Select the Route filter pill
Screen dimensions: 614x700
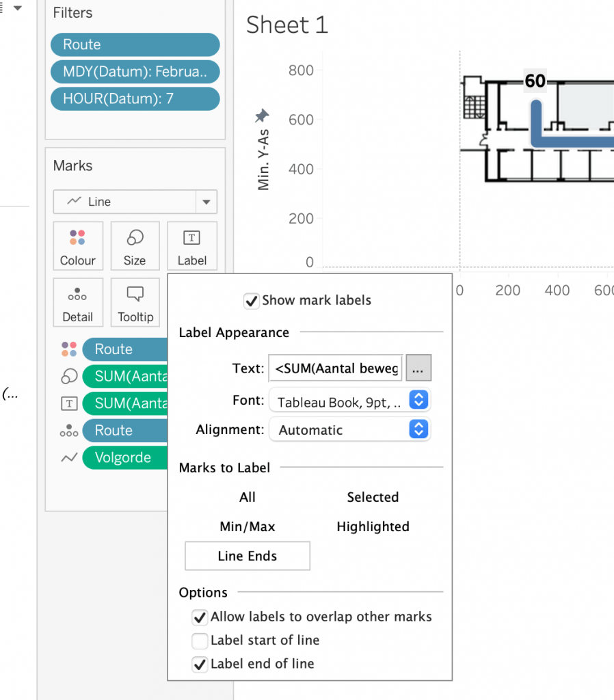click(x=135, y=44)
